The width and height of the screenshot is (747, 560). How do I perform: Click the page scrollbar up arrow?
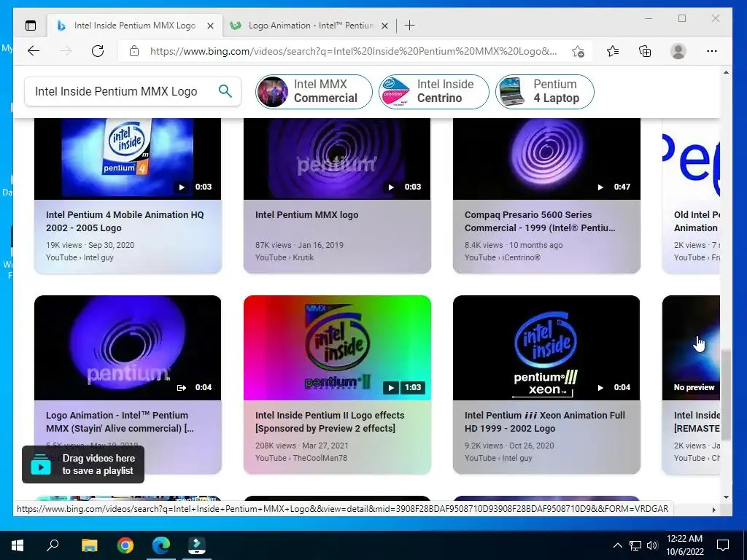[x=726, y=72]
